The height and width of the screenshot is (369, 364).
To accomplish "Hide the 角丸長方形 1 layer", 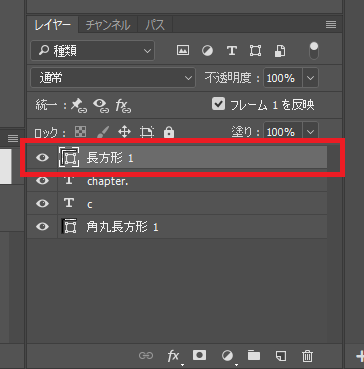I will click(42, 227).
